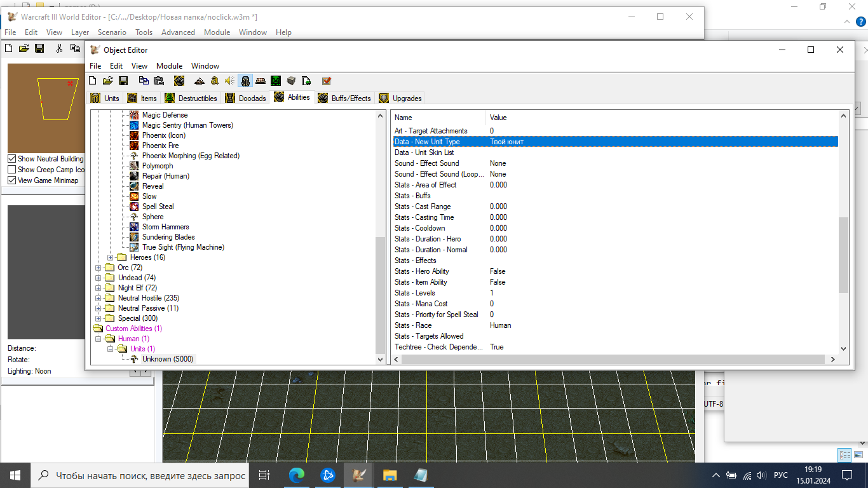Click Create New Custom Ability fist icon
The height and width of the screenshot is (488, 868).
click(179, 81)
